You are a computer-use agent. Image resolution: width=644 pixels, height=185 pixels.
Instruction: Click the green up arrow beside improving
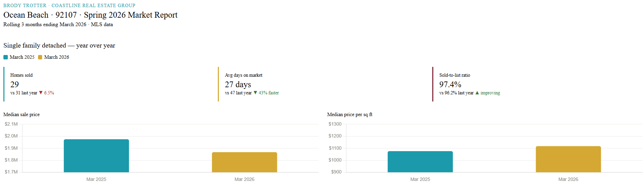[x=477, y=93]
